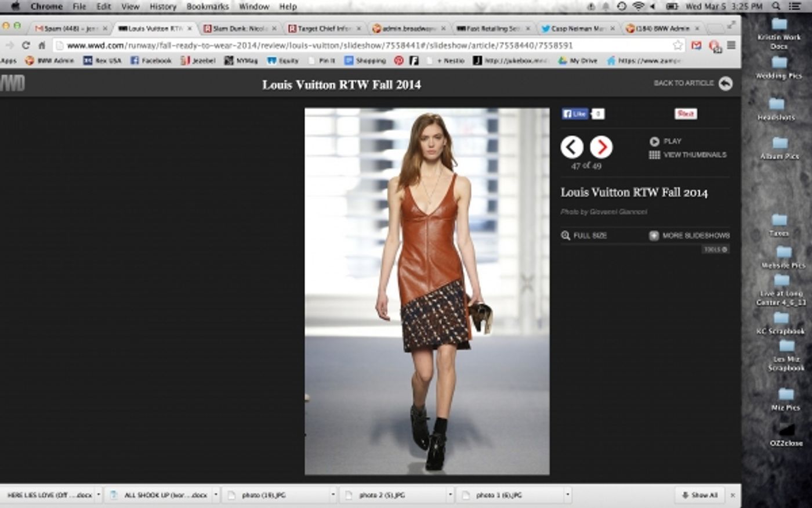Click the forward navigation arrow
The height and width of the screenshot is (508, 812).
10,45
